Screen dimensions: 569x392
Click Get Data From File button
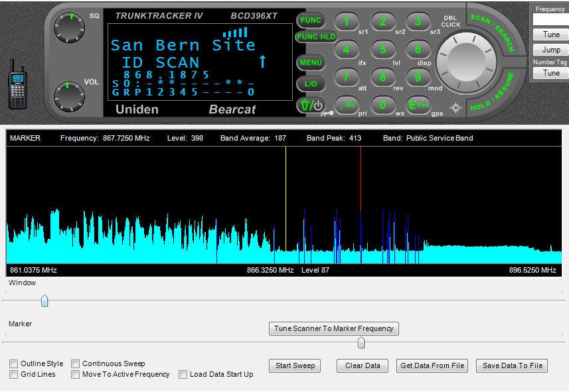tap(432, 365)
